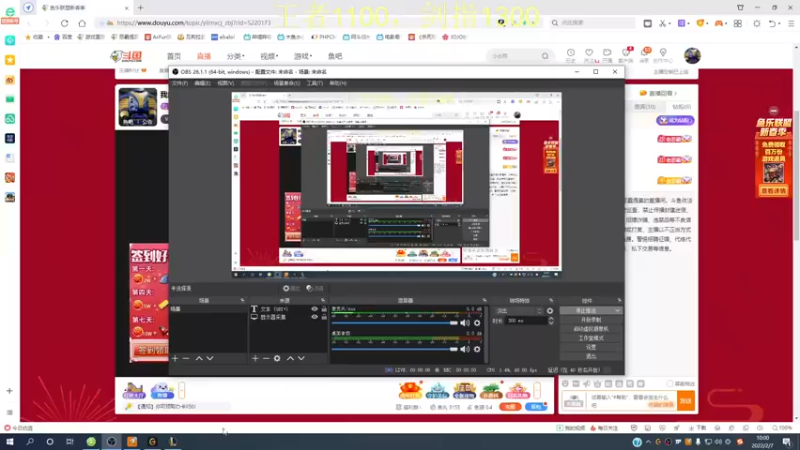Reload the browser page with refresh icon
The height and width of the screenshot is (450, 800).
[64, 23]
